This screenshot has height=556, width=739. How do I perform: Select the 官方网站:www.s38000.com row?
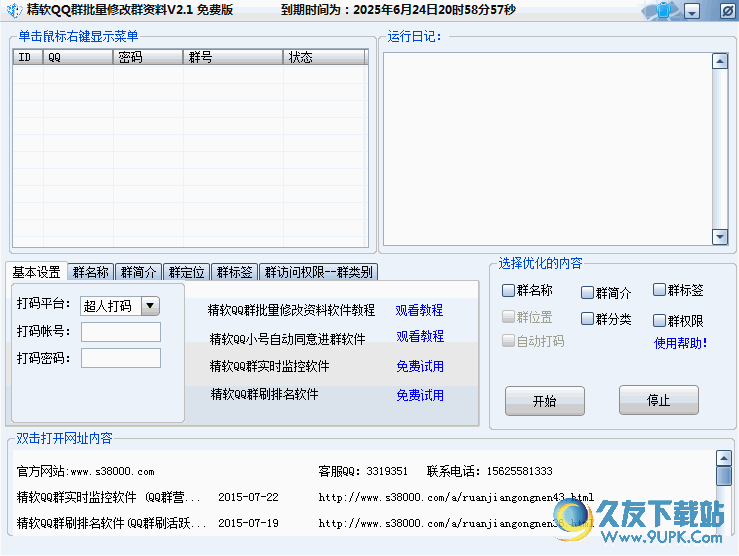tap(86, 471)
